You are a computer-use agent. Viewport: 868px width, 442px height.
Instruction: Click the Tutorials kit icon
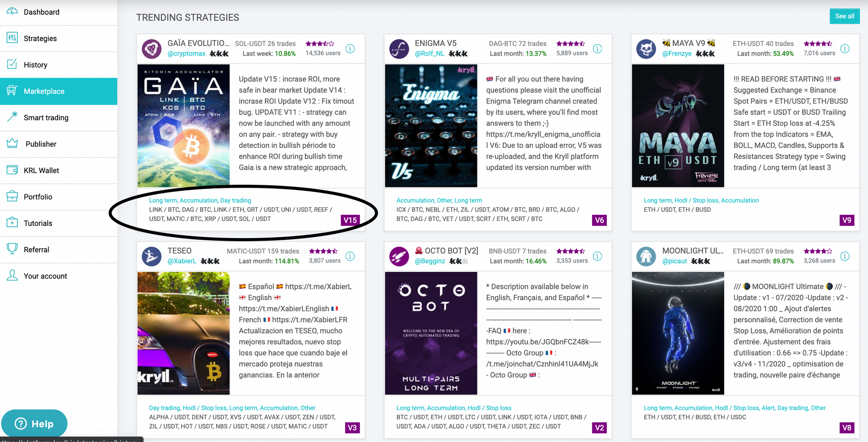tap(12, 223)
